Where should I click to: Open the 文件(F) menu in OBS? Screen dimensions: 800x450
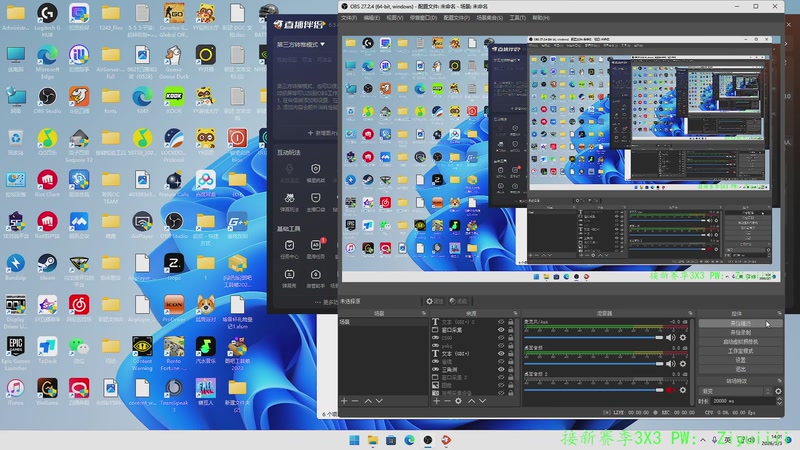pos(349,18)
